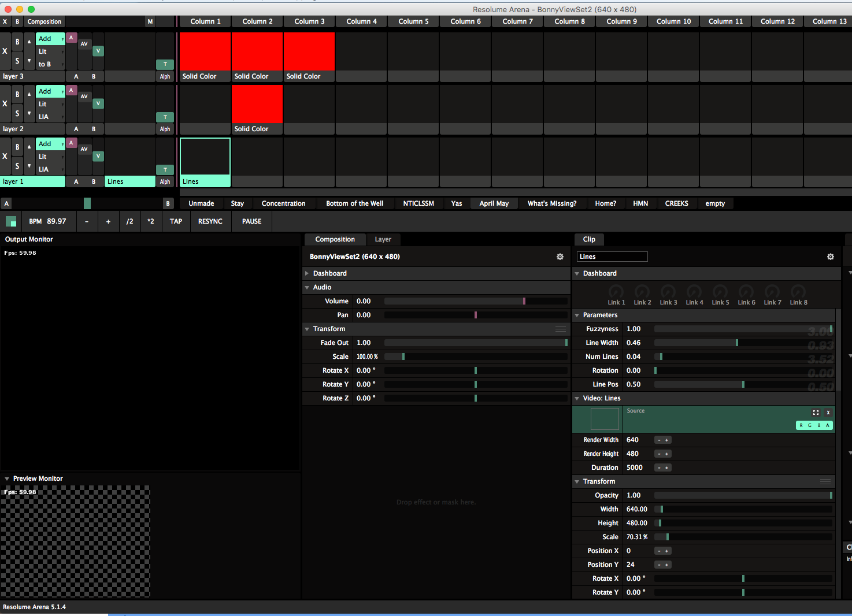The height and width of the screenshot is (616, 852).
Task: Click the transform handle icon in Composition Transform
Action: tap(560, 329)
